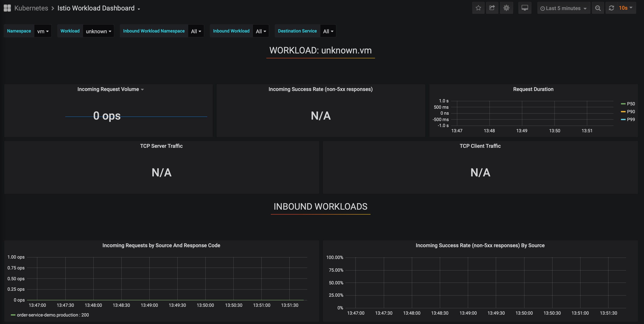Open Inbound Workload Namespace All dropdown
Viewport: 644px width, 324px height.
coord(196,31)
